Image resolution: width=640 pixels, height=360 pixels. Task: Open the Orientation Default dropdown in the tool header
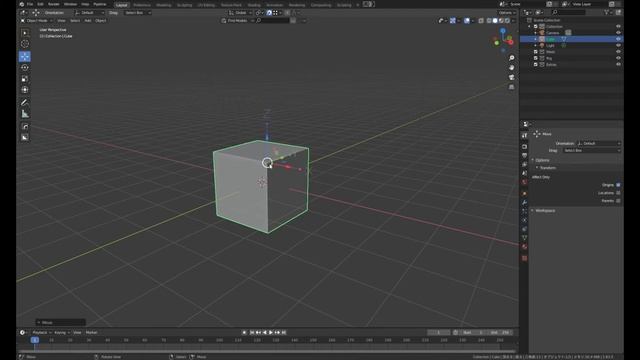click(x=89, y=13)
